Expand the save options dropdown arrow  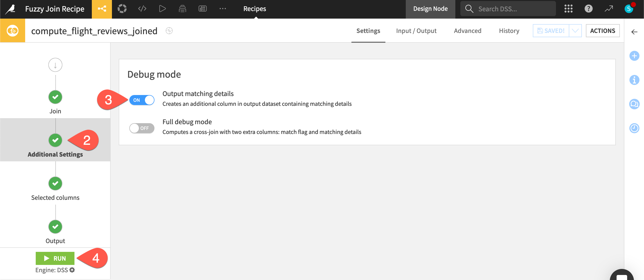point(575,31)
